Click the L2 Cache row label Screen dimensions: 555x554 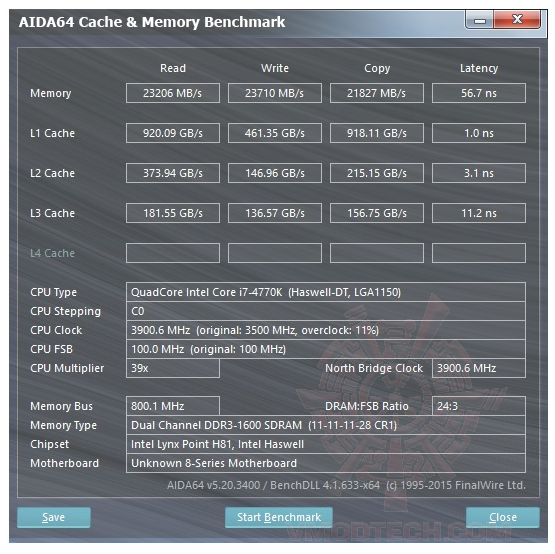tap(52, 173)
